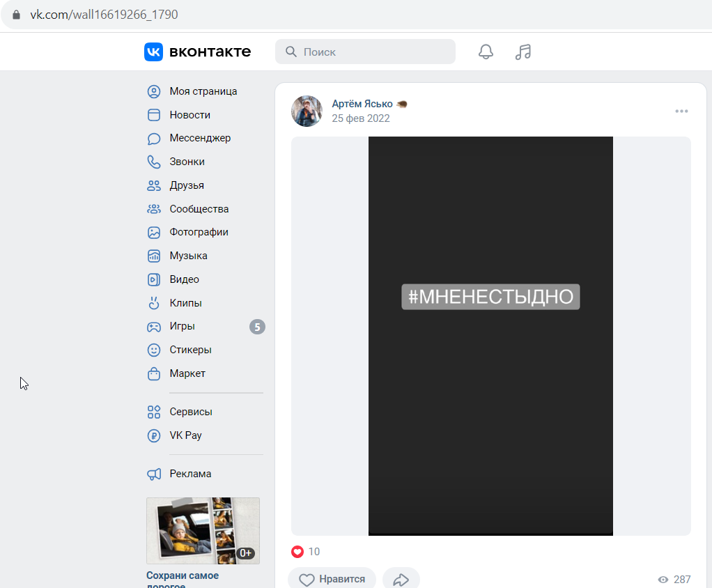The image size is (712, 588).
Task: Click the Видео play icon
Action: [x=154, y=279]
